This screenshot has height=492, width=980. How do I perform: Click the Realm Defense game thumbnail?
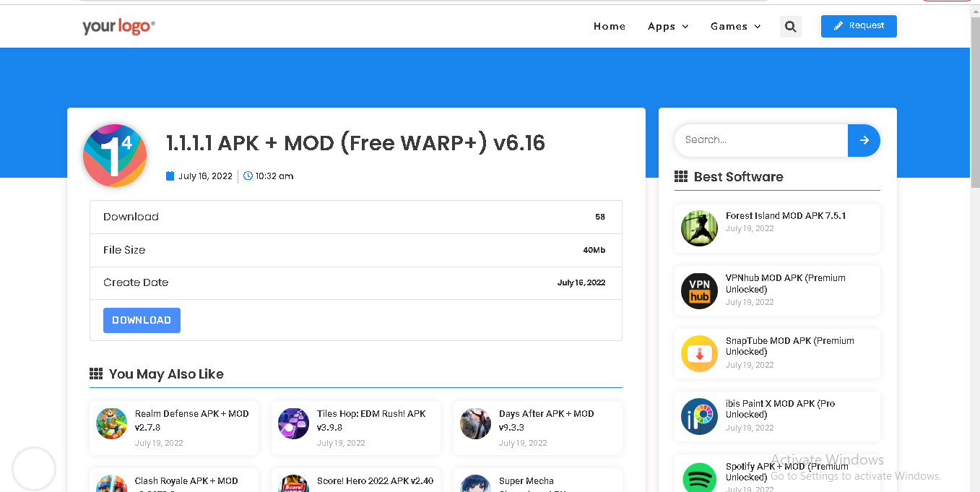click(x=112, y=423)
